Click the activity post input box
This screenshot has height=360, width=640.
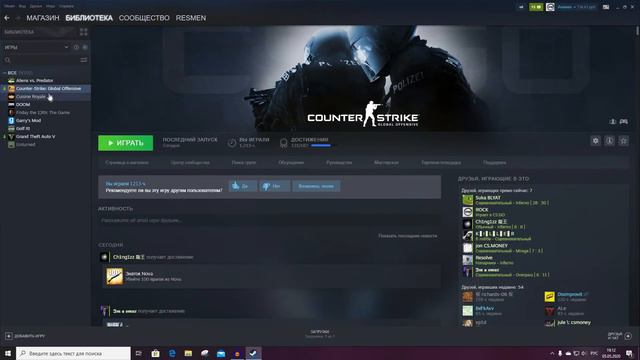[x=269, y=220]
